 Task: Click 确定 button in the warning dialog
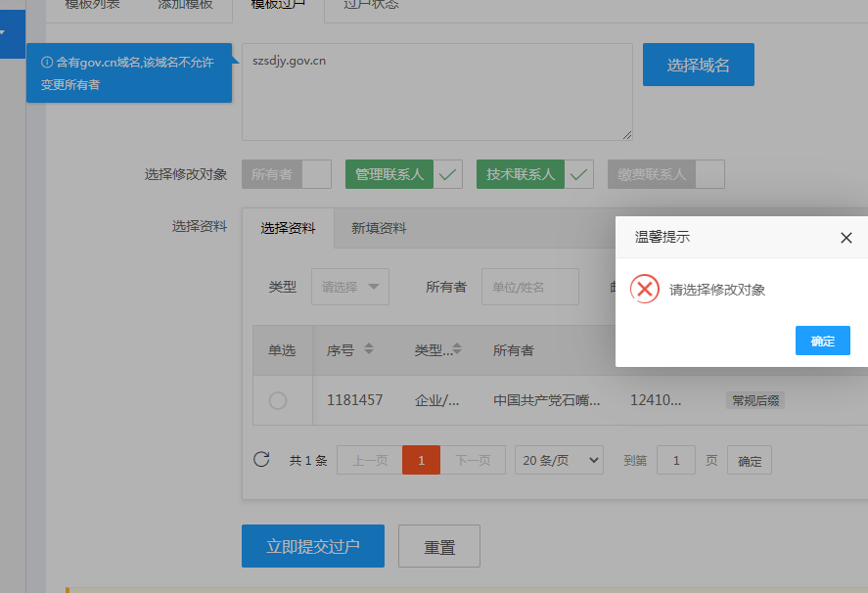822,341
